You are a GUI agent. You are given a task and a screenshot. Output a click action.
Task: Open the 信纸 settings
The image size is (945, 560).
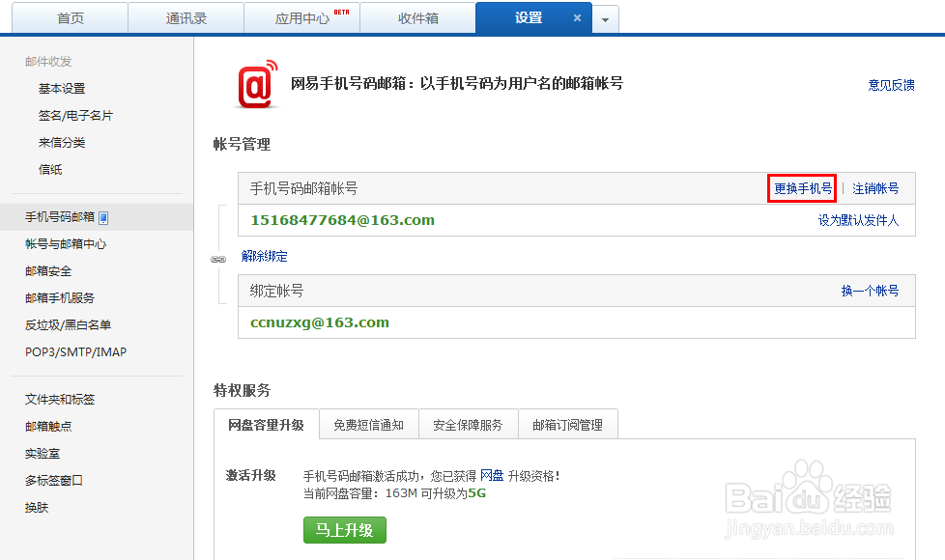pos(50,170)
